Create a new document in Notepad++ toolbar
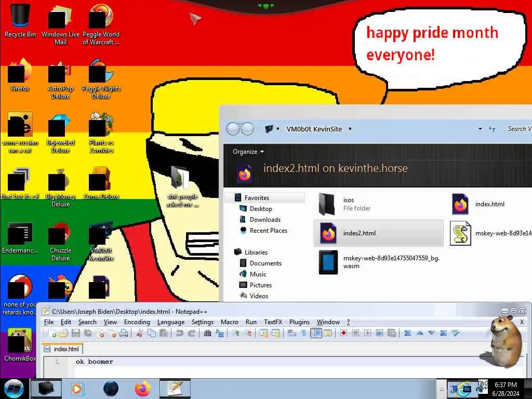 52,334
